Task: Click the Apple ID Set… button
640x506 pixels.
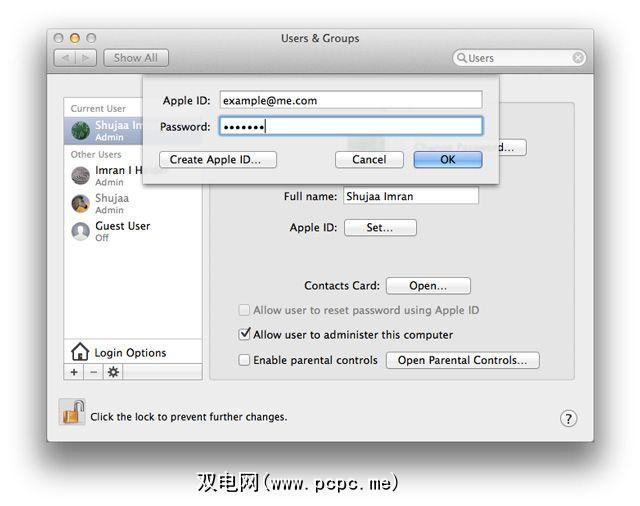Action: [x=380, y=228]
